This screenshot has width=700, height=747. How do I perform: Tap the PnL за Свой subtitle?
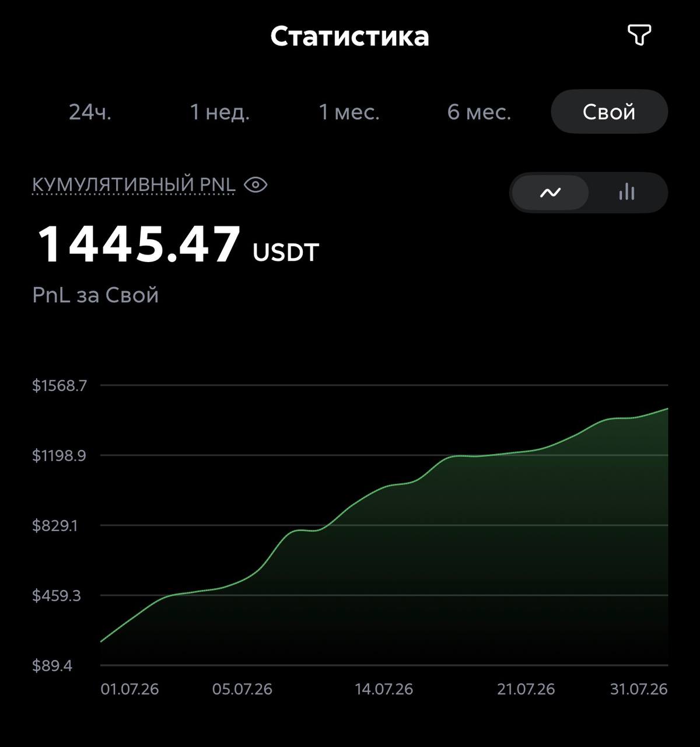point(96,295)
